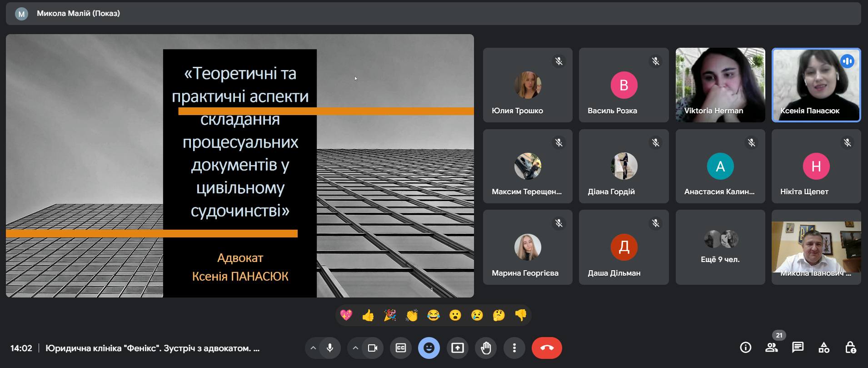Send the clapping hands reaction

[x=412, y=315]
